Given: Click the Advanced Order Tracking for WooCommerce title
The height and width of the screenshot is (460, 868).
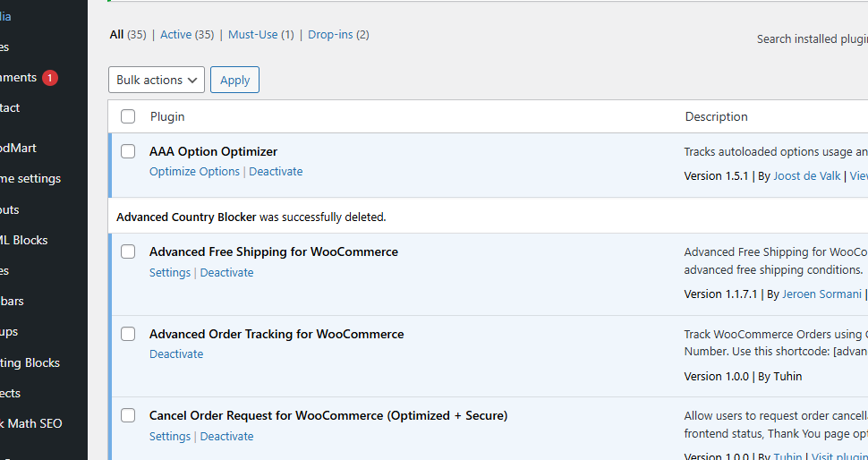Looking at the screenshot, I should [277, 334].
